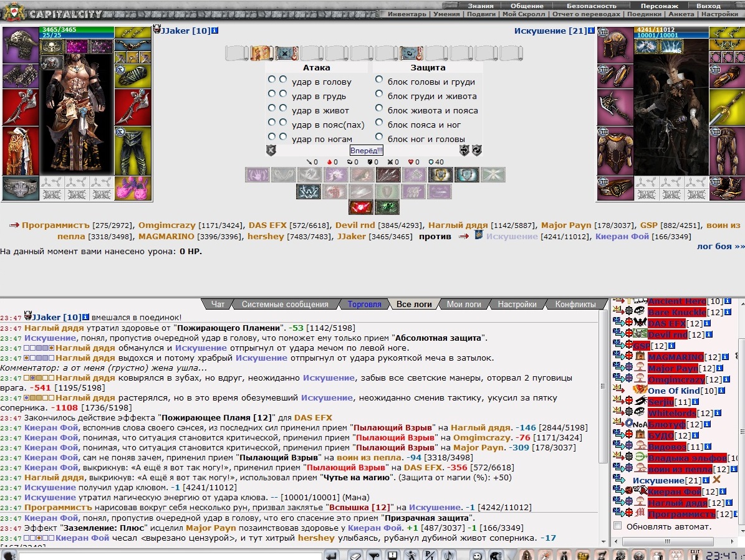Open the Настройки chat tab

pos(517,304)
